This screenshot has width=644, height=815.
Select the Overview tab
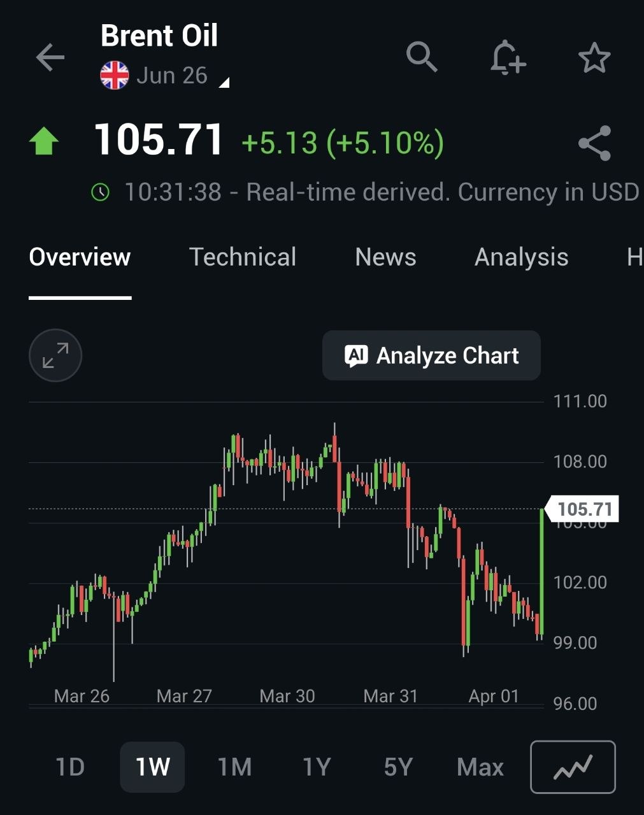pos(80,257)
